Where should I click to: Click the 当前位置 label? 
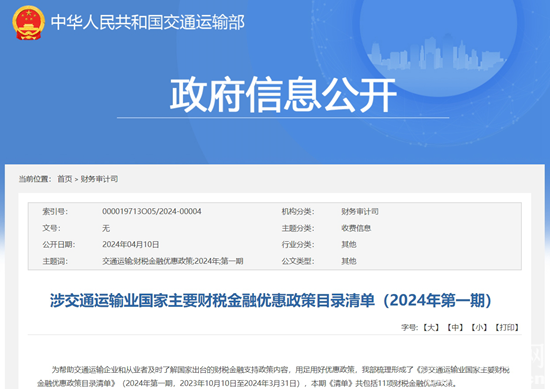35,179
